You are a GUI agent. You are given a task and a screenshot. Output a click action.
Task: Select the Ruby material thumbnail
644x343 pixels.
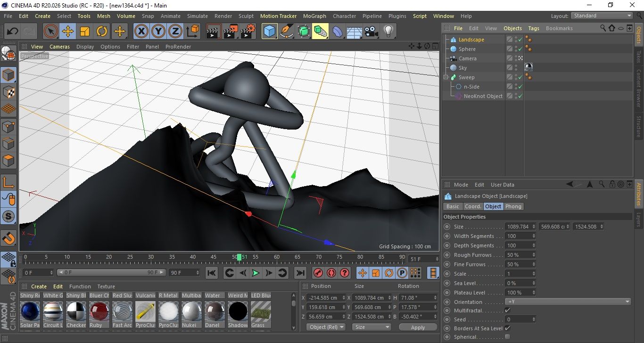[x=99, y=311]
